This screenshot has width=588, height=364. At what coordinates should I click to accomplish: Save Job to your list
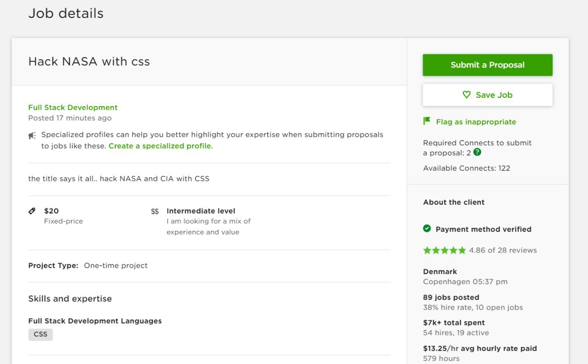point(487,95)
